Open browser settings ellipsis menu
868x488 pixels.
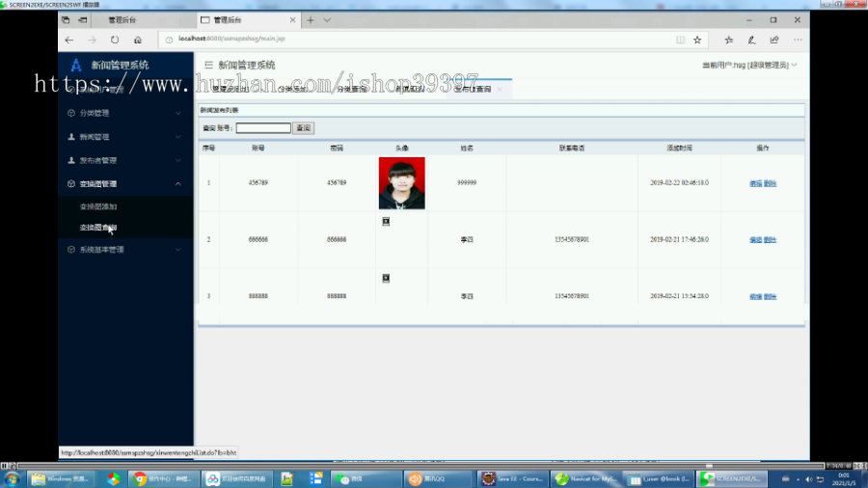(798, 40)
